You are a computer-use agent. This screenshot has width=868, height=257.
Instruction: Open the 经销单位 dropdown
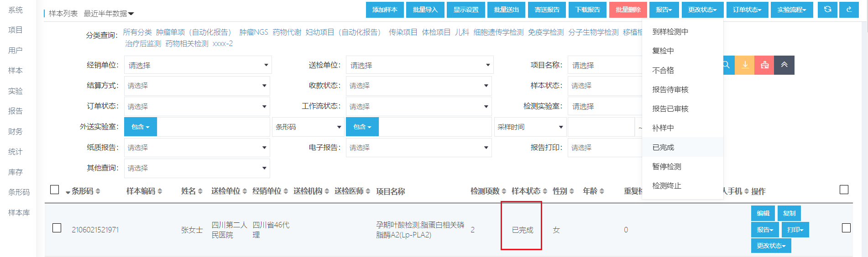(x=198, y=65)
